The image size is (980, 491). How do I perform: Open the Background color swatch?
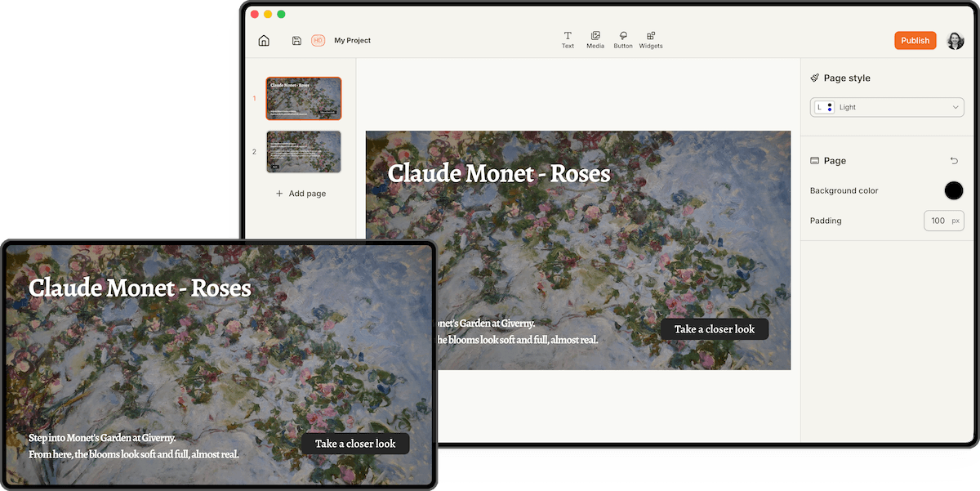pos(954,190)
